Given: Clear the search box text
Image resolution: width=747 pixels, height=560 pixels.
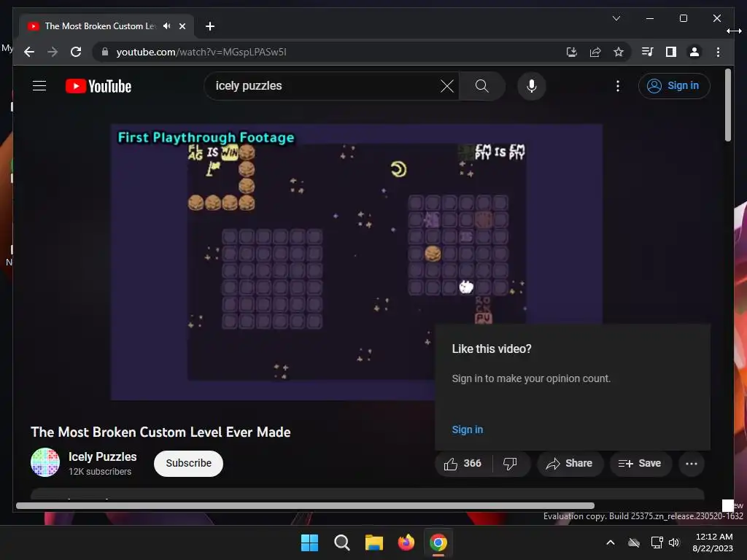Looking at the screenshot, I should point(447,86).
